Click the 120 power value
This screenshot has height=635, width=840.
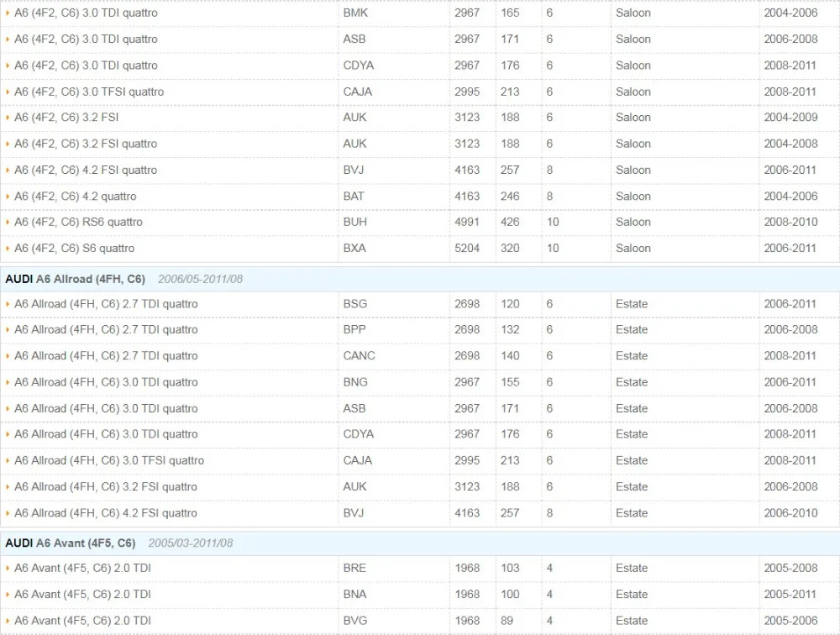pyautogui.click(x=510, y=304)
